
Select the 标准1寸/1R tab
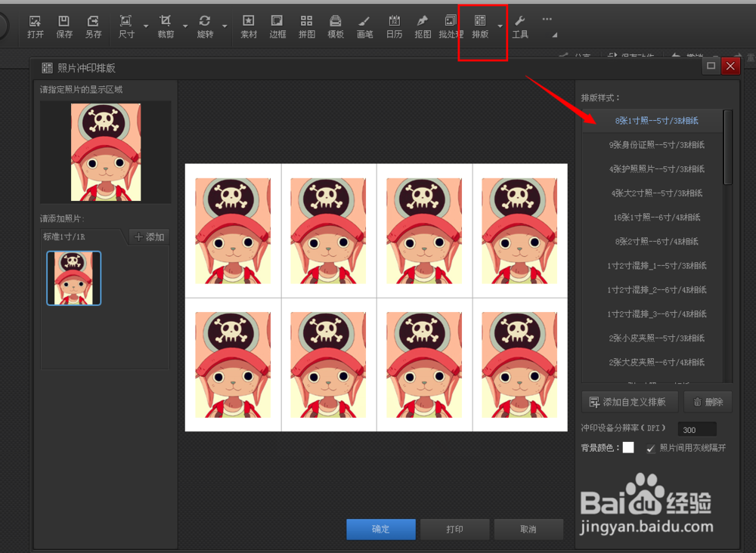82,236
